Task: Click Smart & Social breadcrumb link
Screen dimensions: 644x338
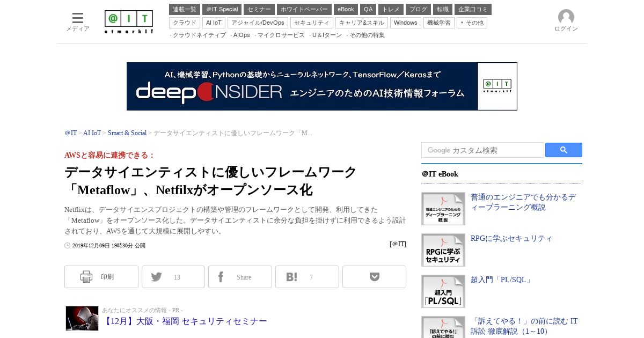Action: tap(127, 133)
